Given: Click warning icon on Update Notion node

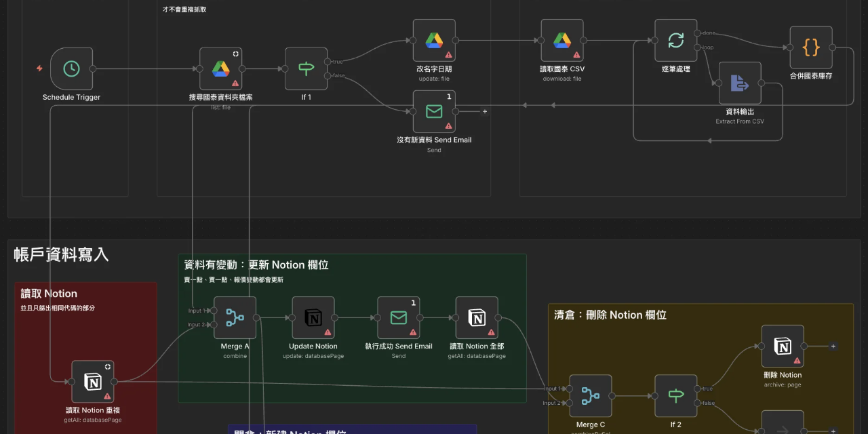Looking at the screenshot, I should tap(328, 332).
